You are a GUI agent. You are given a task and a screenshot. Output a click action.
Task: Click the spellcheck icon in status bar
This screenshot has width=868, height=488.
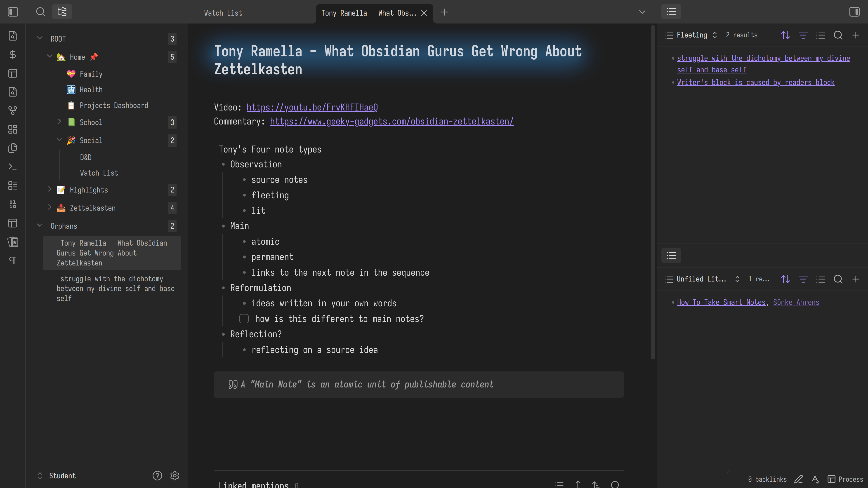815,479
